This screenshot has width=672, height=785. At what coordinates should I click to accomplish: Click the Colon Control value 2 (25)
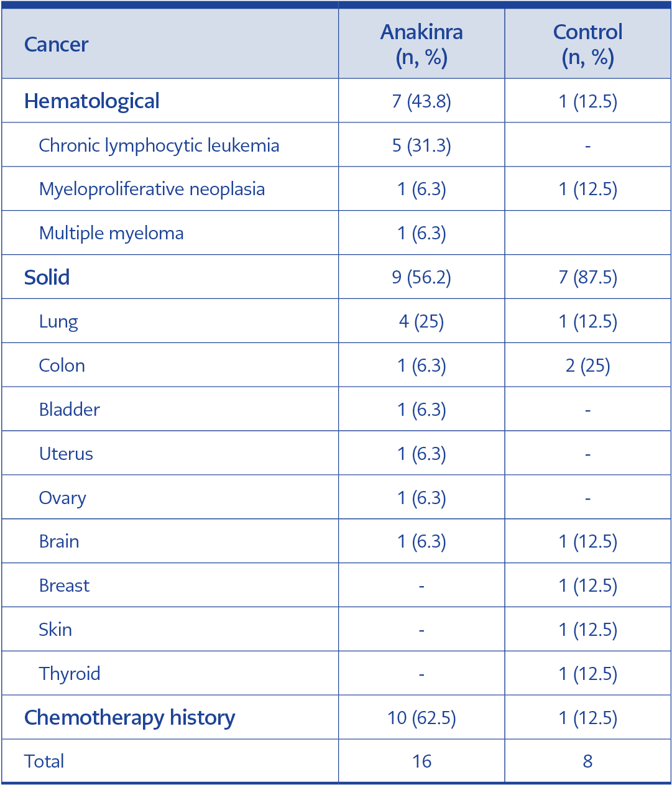[x=587, y=365]
